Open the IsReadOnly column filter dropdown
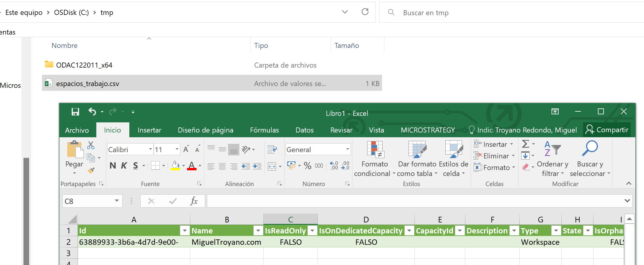644x265 pixels. 312,231
